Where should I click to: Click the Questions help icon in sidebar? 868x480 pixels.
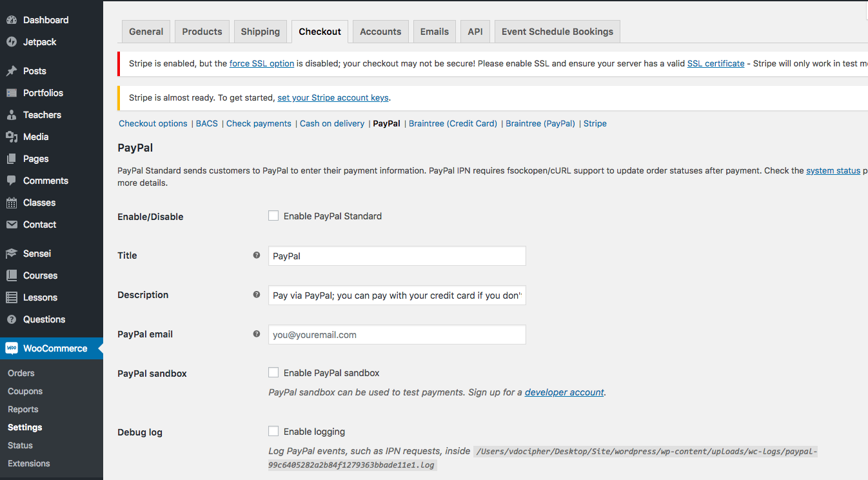click(12, 319)
